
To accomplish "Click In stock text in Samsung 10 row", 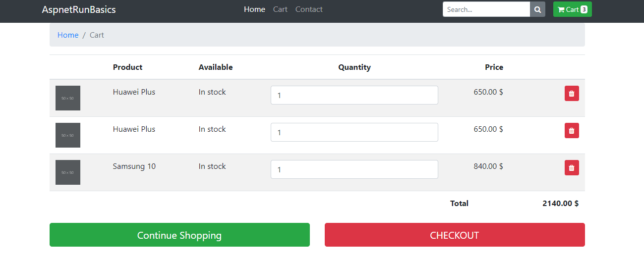I will pos(212,166).
